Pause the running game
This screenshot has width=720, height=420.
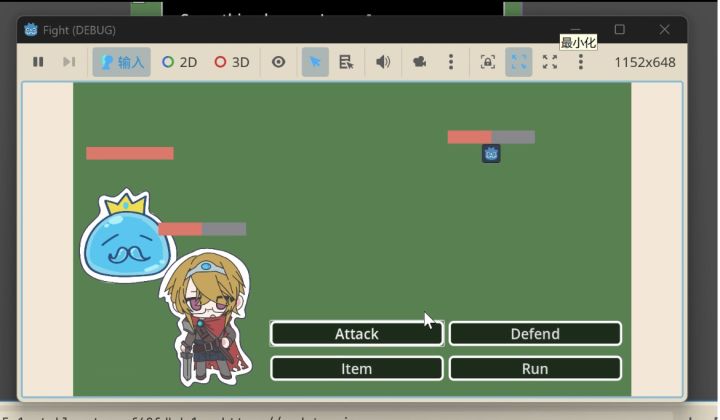click(x=38, y=62)
